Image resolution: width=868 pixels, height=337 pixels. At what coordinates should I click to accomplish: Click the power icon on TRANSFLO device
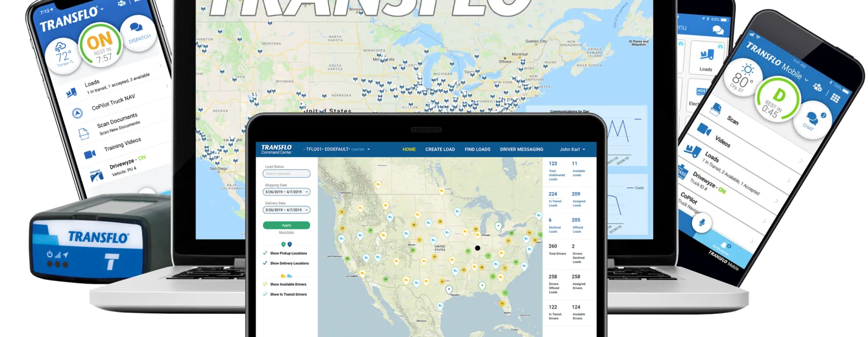[x=50, y=254]
